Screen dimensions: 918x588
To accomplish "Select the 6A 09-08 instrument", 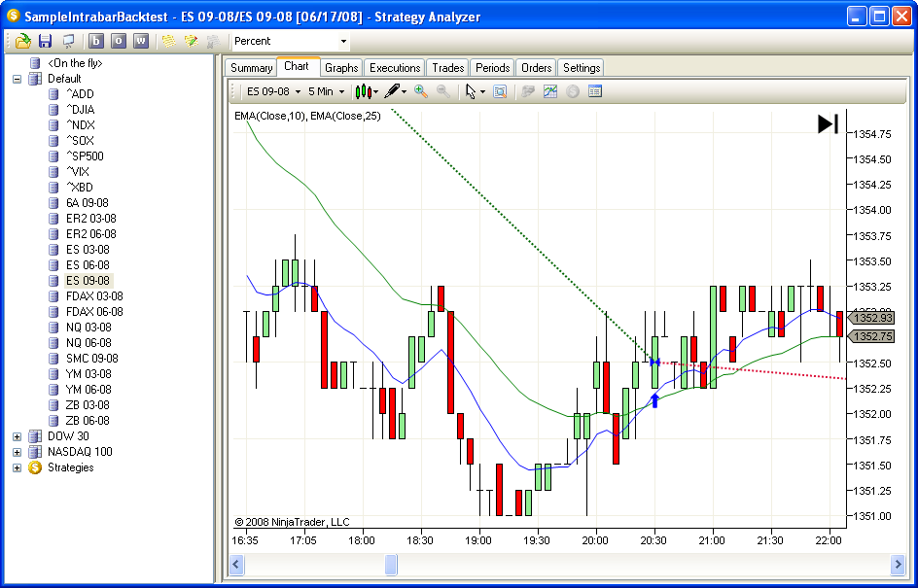I will point(88,203).
